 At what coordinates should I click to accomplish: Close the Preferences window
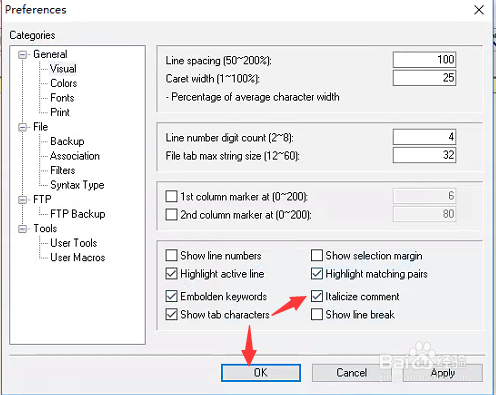(479, 10)
